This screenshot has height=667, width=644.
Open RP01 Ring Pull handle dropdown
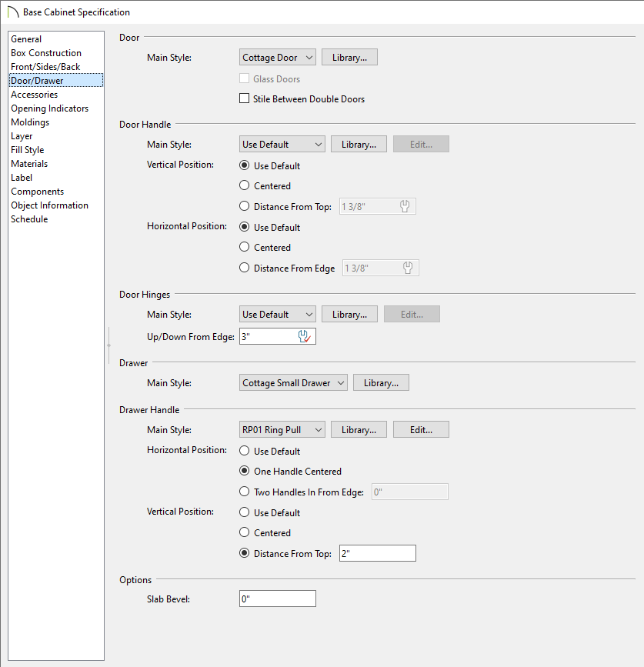[282, 429]
